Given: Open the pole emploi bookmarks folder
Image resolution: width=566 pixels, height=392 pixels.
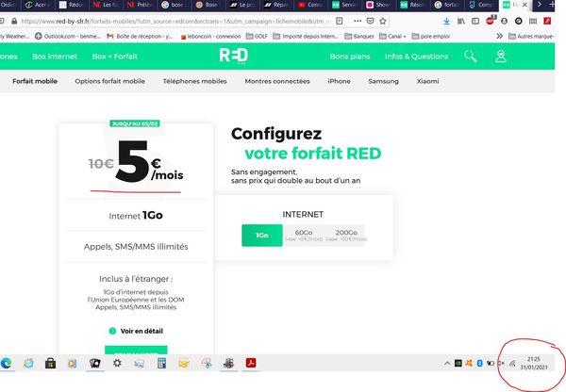Looking at the screenshot, I should click(x=431, y=36).
